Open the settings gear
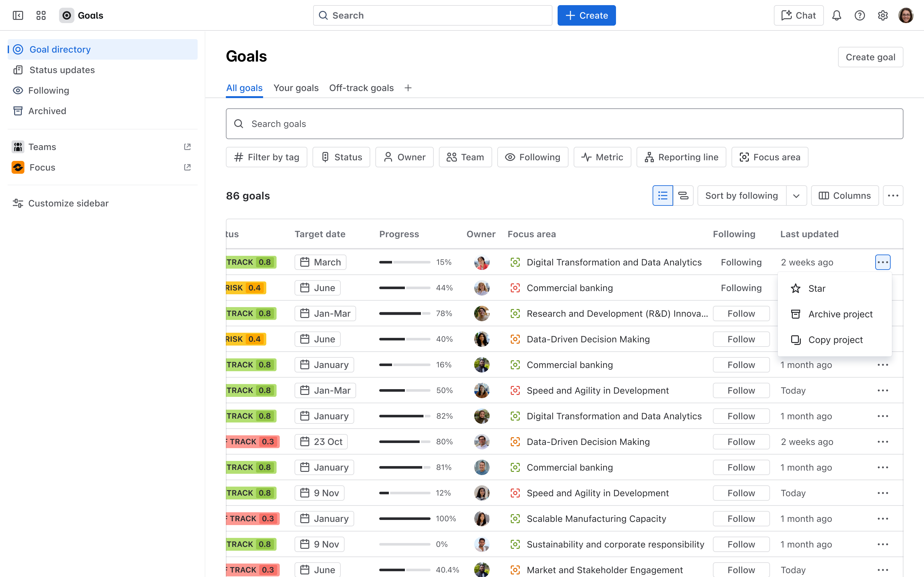 (883, 15)
